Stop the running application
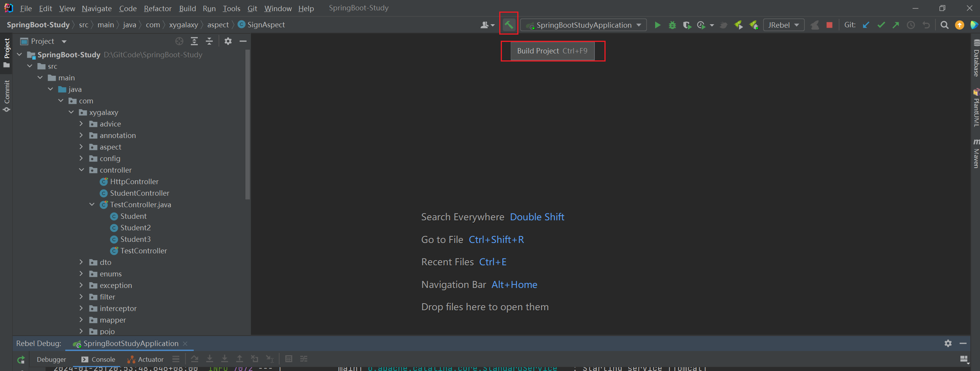Viewport: 980px width, 371px height. pos(829,25)
